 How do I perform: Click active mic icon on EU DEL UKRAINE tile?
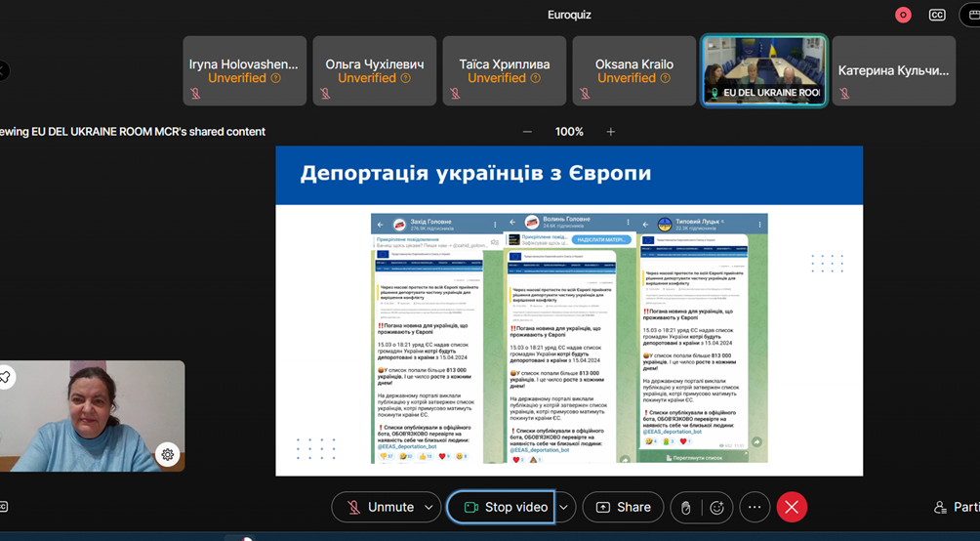pyautogui.click(x=715, y=93)
